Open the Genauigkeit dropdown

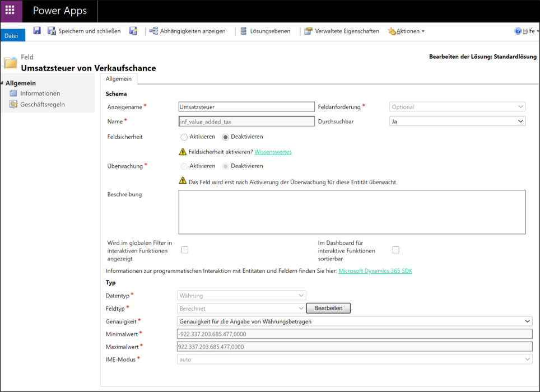tap(355, 321)
